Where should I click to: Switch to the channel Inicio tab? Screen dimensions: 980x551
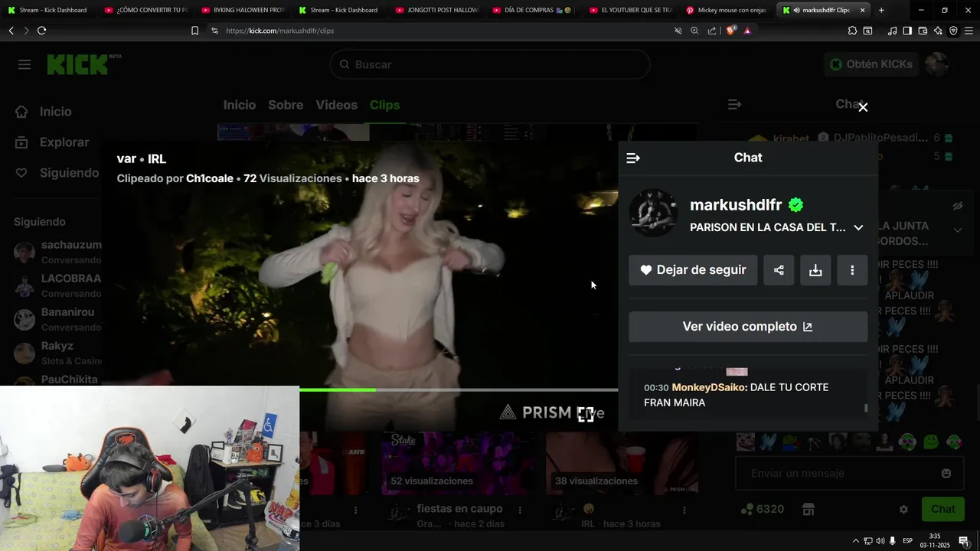pyautogui.click(x=240, y=105)
